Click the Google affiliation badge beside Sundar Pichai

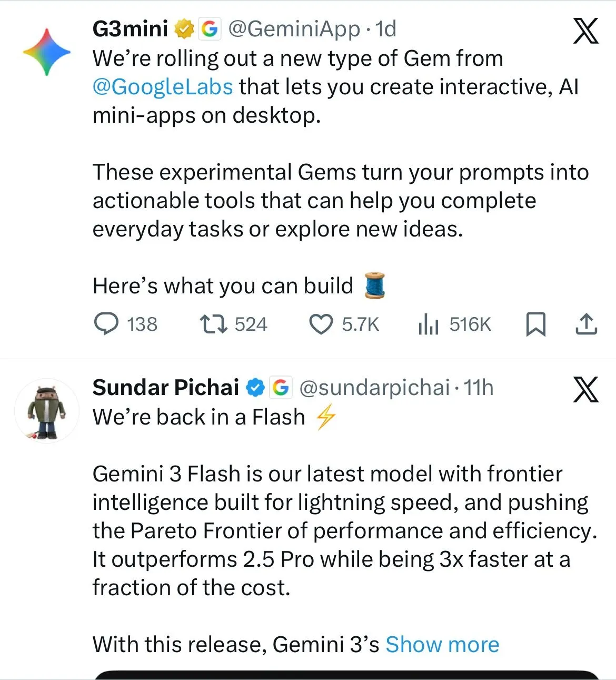[x=281, y=388]
